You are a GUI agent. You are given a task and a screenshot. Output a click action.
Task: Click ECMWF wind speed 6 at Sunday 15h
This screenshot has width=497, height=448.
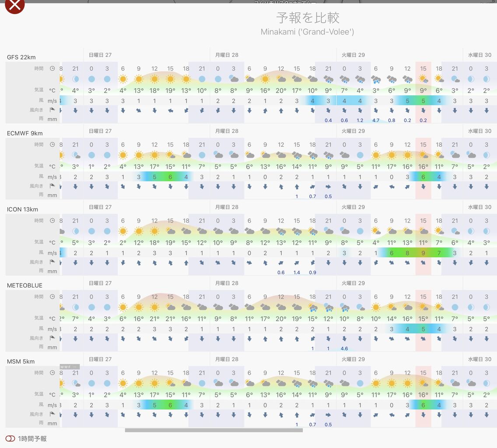coord(170,177)
